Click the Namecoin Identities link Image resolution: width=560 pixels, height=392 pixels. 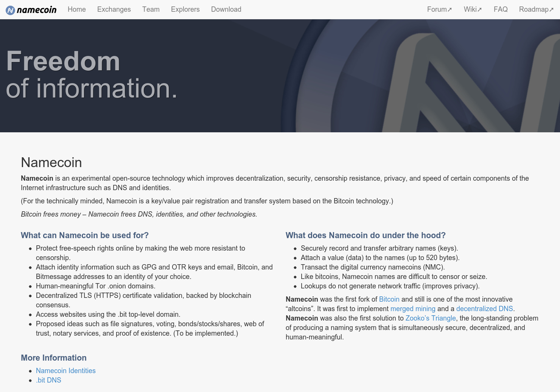65,370
